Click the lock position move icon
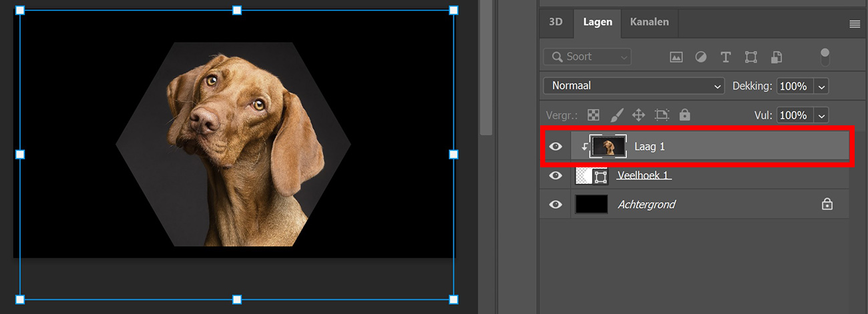Image resolution: width=868 pixels, height=314 pixels. 638,115
